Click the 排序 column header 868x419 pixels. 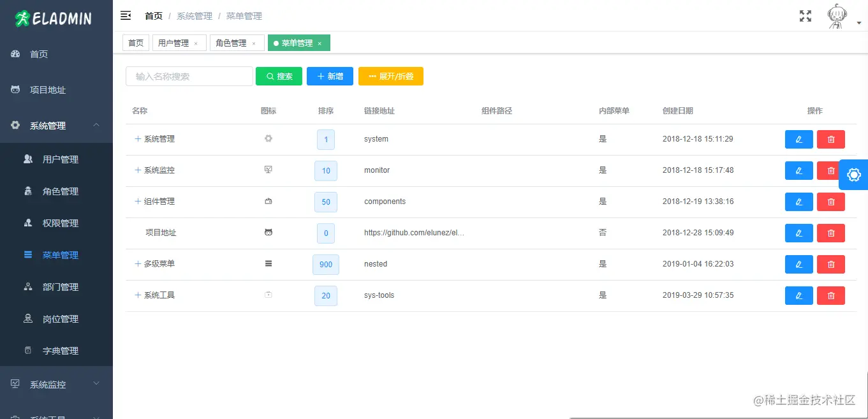click(326, 110)
